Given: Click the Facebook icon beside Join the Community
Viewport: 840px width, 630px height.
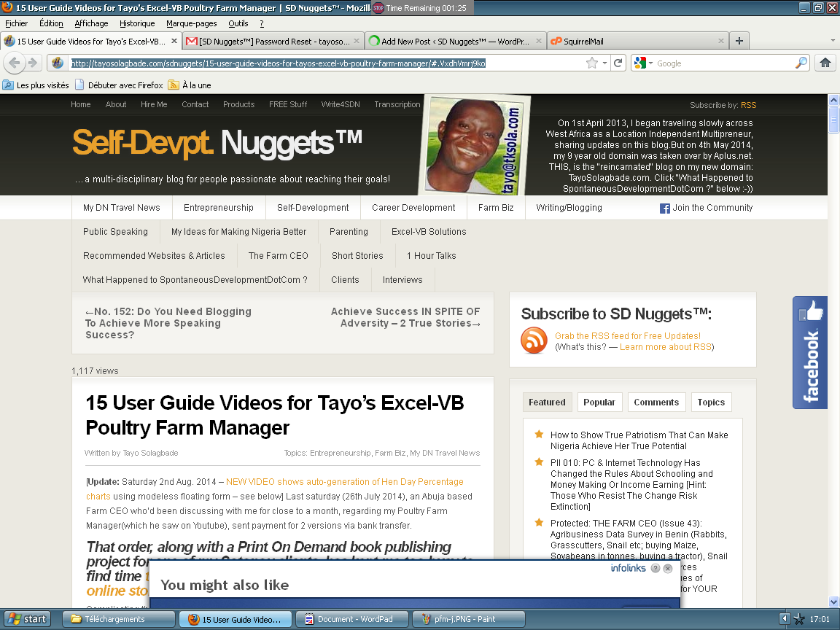Looking at the screenshot, I should pyautogui.click(x=664, y=209).
